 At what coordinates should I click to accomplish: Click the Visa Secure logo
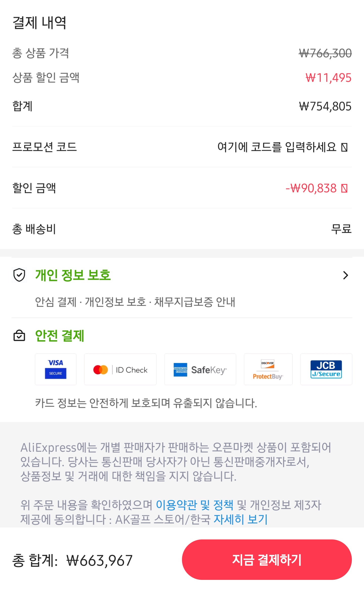(56, 369)
